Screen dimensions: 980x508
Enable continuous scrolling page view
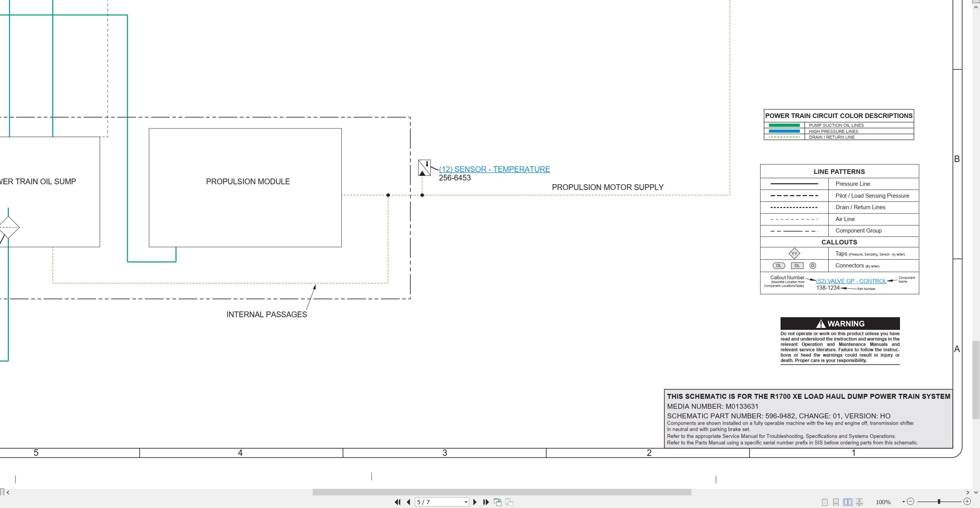836,502
